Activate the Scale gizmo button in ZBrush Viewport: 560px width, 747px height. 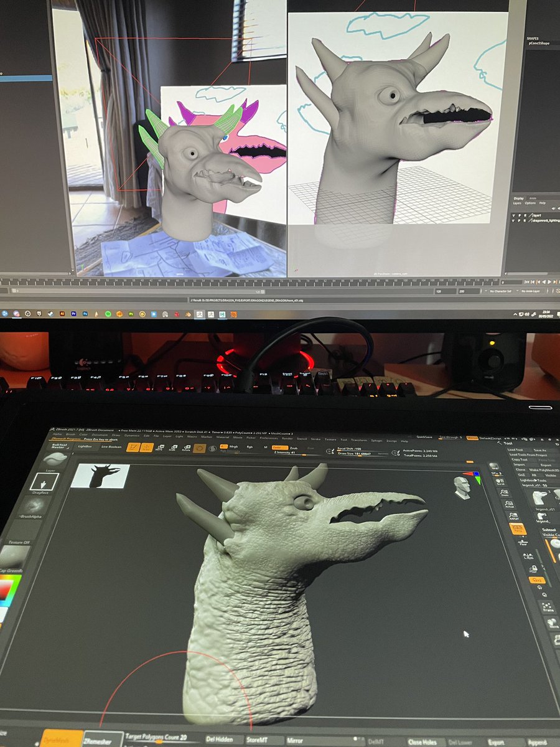(x=173, y=448)
